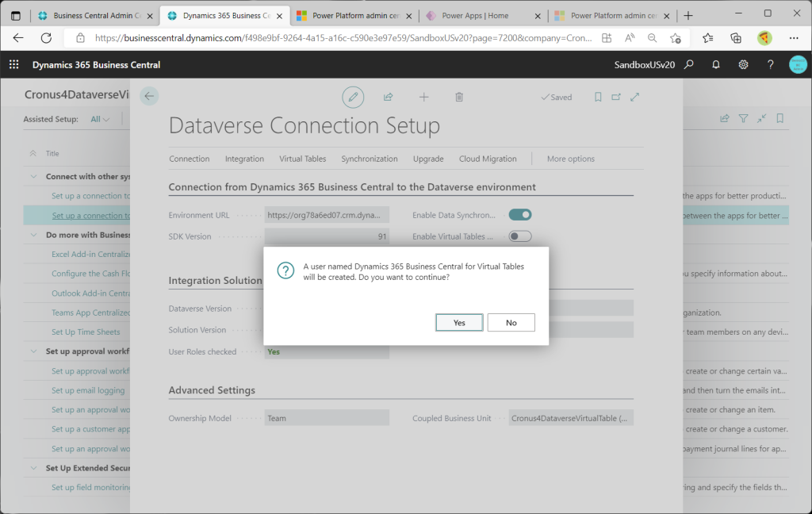The height and width of the screenshot is (514, 812).
Task: Click the bookmark icon in the Assisted Setup list
Action: pyautogui.click(x=780, y=119)
